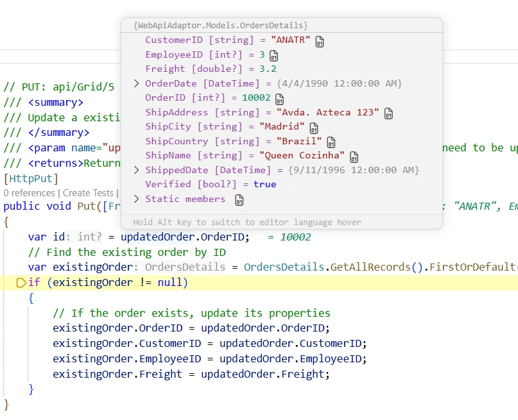Click the [HttpPut] attribute in the code
Viewport: 518px width, 420px height.
[x=31, y=178]
